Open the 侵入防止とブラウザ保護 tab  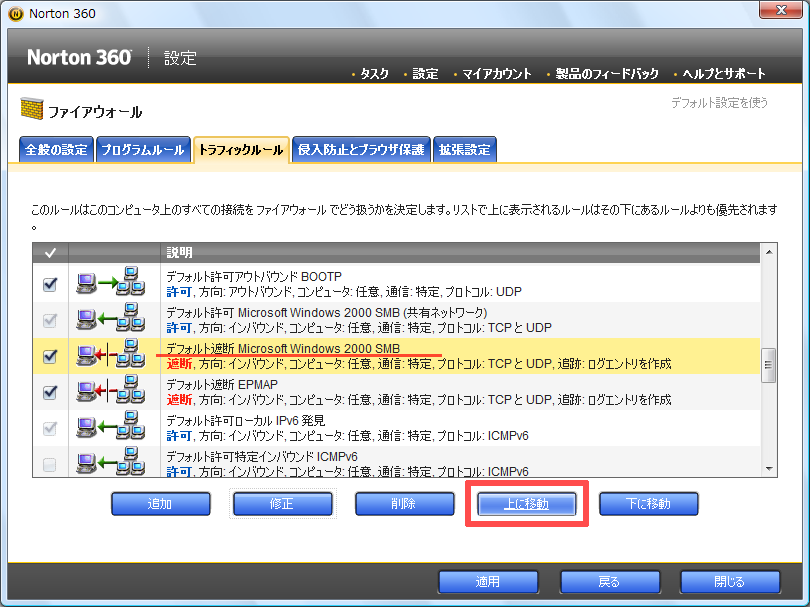[x=361, y=150]
